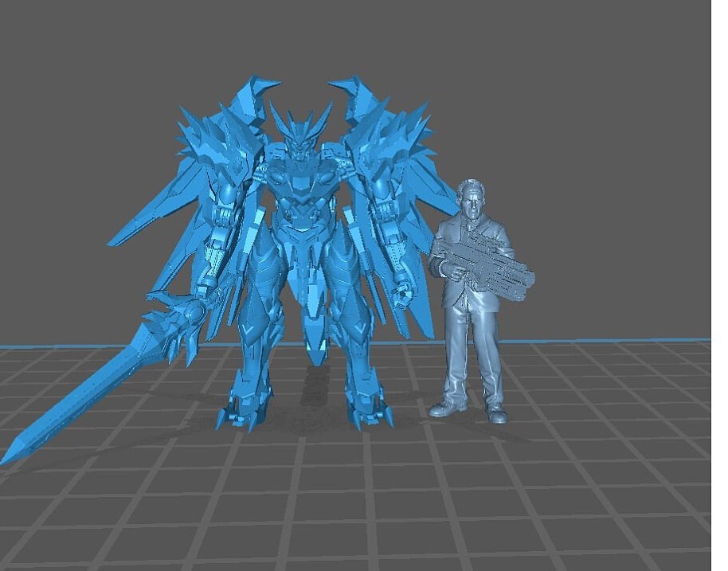Click the man figure's left shoe

447,409
